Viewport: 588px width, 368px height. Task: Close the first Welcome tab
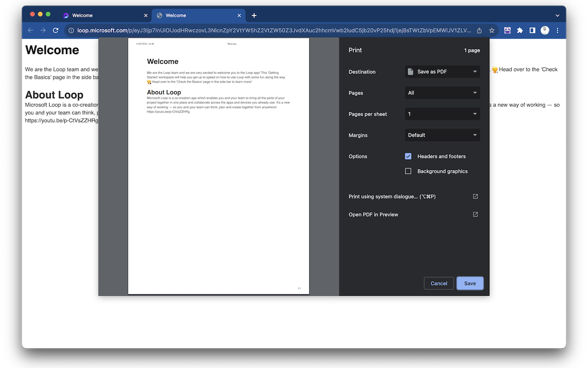pyautogui.click(x=146, y=15)
